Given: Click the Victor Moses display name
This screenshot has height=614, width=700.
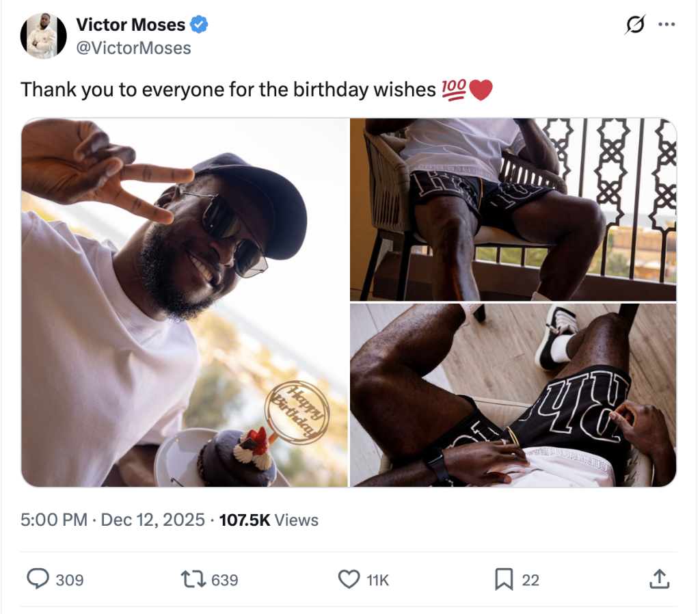Looking at the screenshot, I should point(130,24).
